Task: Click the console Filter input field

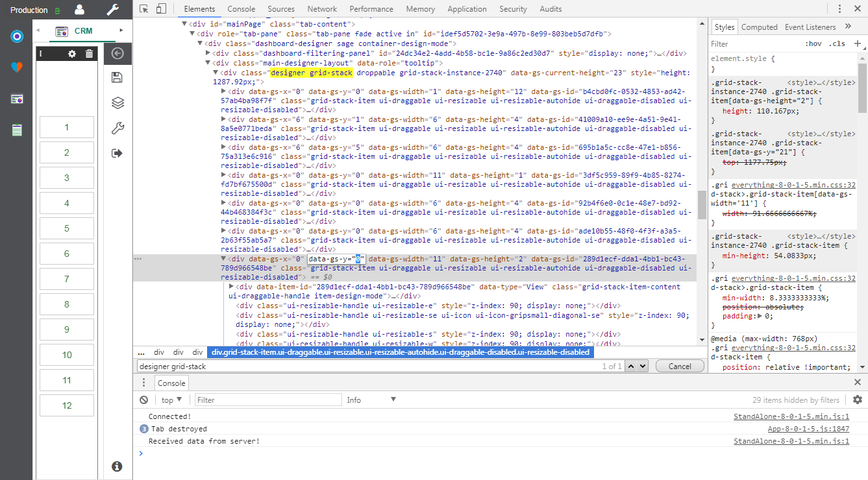Action: tap(267, 400)
